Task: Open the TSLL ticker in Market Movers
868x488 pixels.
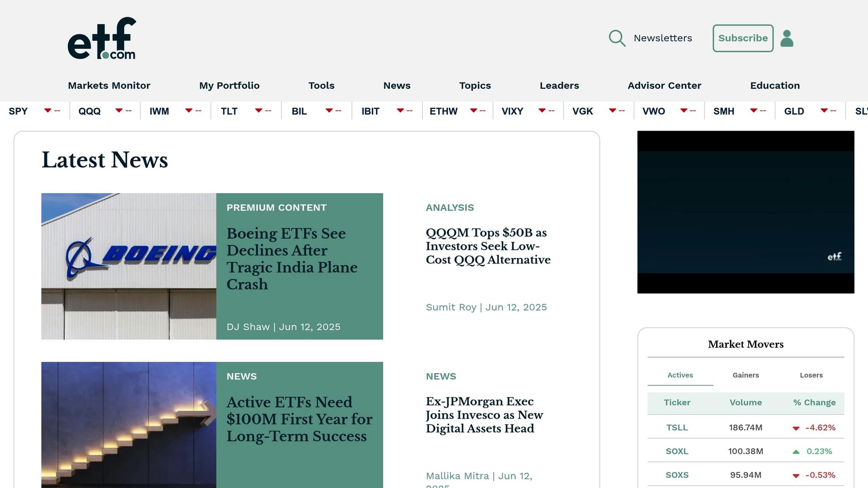Action: pos(677,427)
